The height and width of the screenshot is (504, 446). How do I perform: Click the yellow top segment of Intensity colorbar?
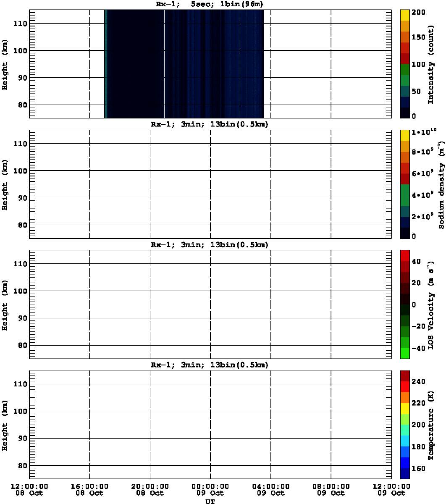405,15
